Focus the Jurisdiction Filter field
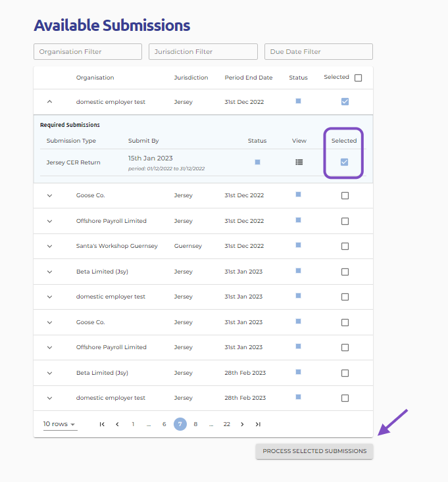 (203, 52)
